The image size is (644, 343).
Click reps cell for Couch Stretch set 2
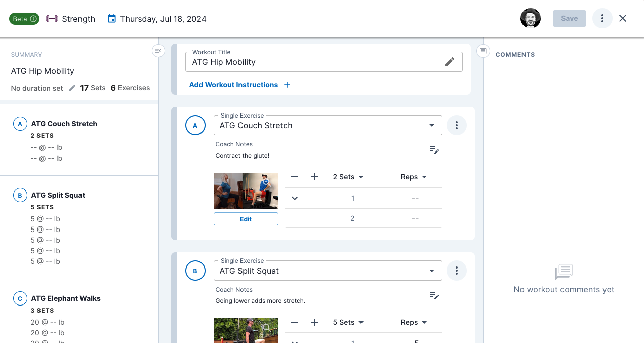[415, 218]
